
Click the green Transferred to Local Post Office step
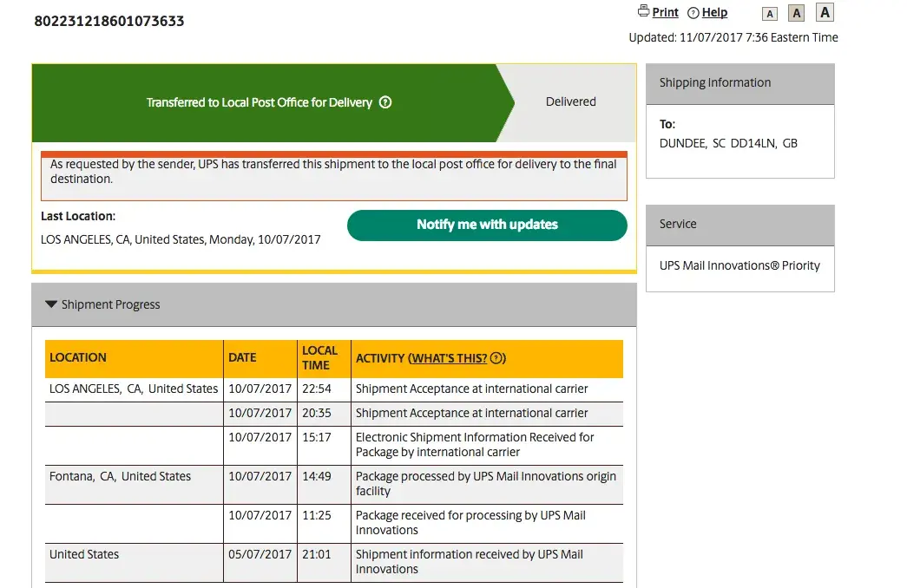click(259, 102)
